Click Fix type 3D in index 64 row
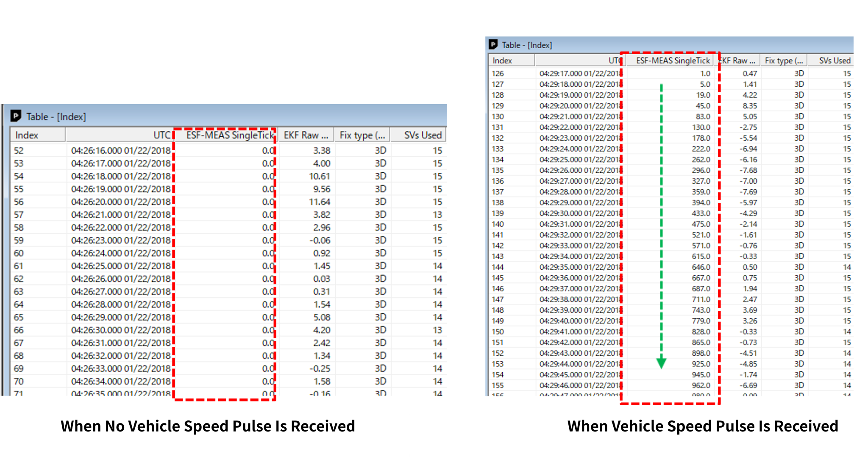This screenshot has width=868, height=459. click(380, 304)
